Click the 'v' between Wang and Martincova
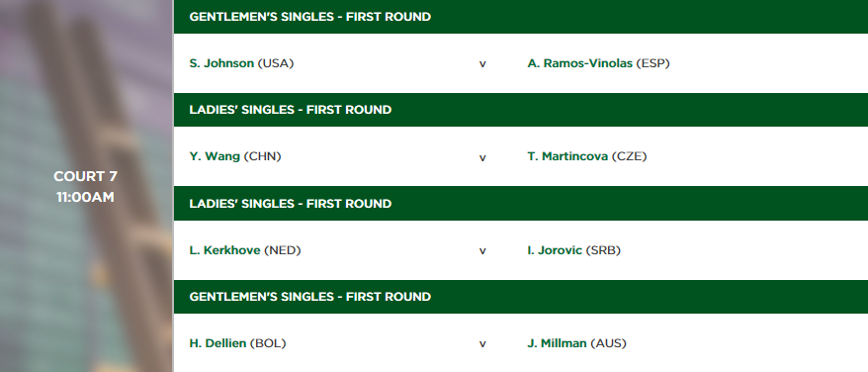This screenshot has width=868, height=372. [x=482, y=157]
